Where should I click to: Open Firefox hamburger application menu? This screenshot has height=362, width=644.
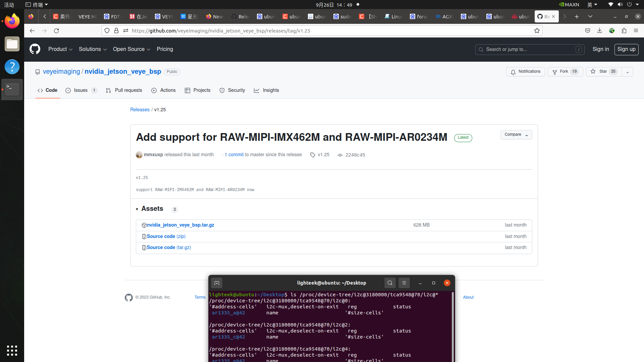[636, 31]
